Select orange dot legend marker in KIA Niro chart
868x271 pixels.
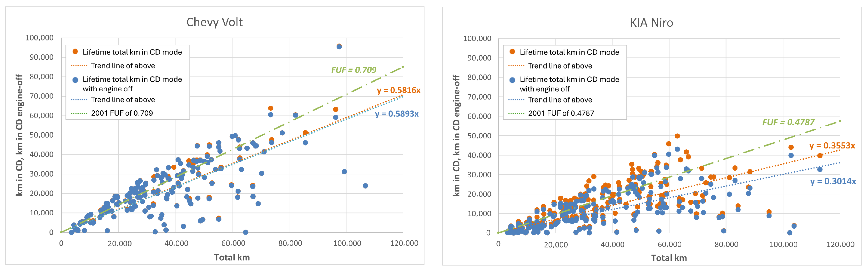[512, 51]
